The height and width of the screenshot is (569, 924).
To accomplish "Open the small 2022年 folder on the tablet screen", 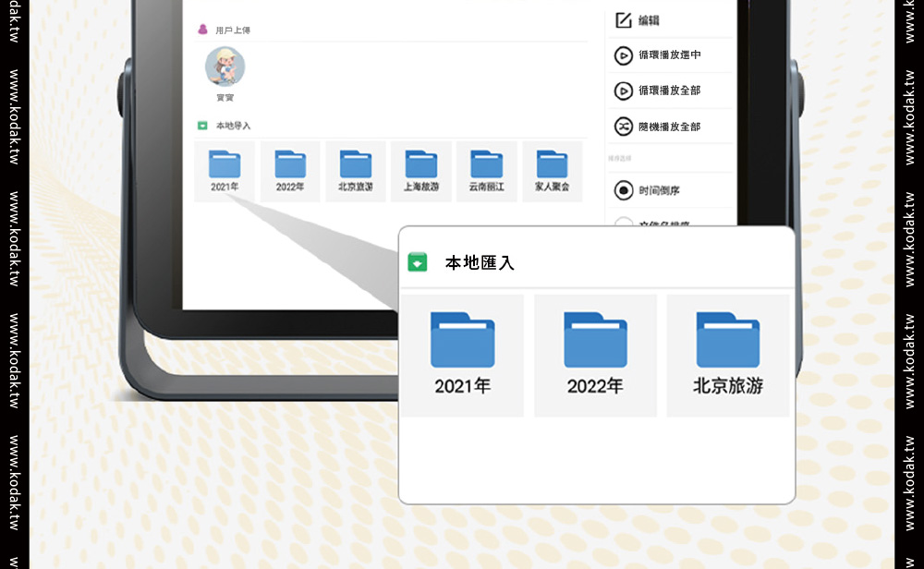I will point(290,164).
